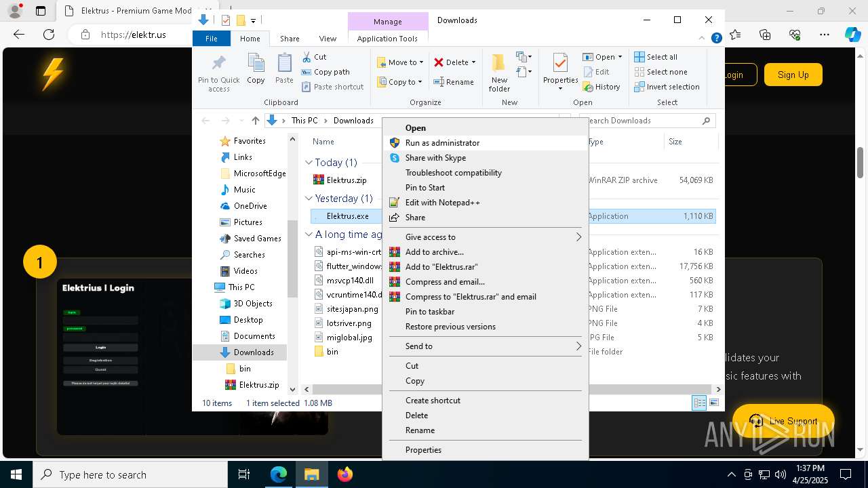The width and height of the screenshot is (868, 488).
Task: Expand the Send to submenu
Action: click(485, 346)
